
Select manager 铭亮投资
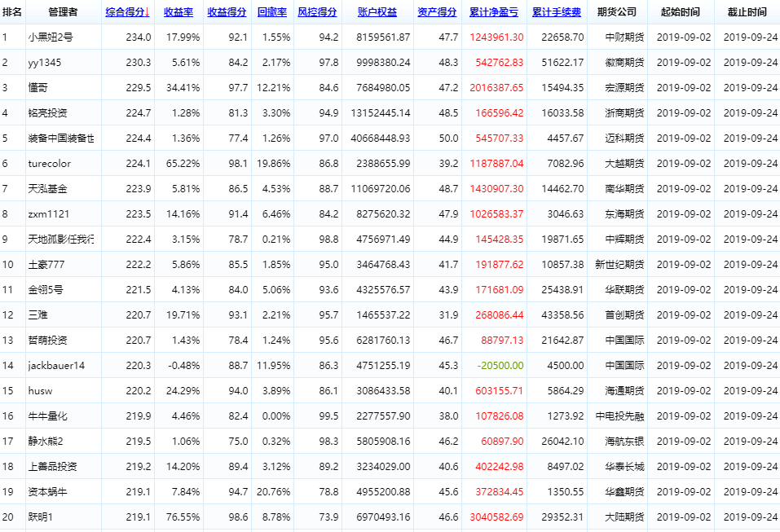pyautogui.click(x=48, y=113)
